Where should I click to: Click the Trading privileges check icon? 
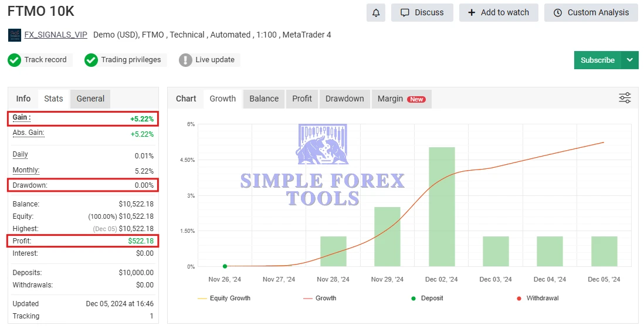point(91,60)
